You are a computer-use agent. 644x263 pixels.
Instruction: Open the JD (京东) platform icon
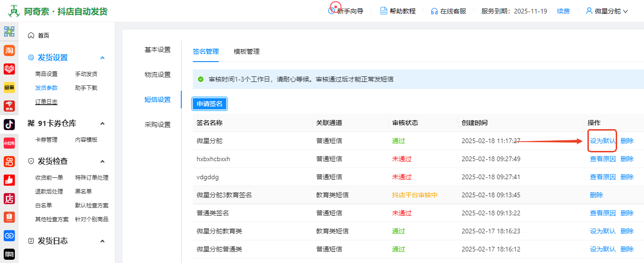[x=9, y=106]
